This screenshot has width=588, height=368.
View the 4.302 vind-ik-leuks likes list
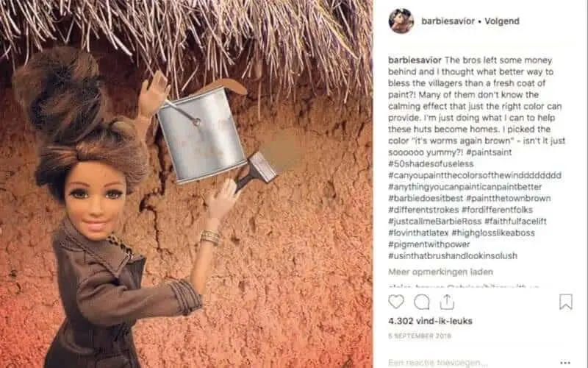coord(430,321)
